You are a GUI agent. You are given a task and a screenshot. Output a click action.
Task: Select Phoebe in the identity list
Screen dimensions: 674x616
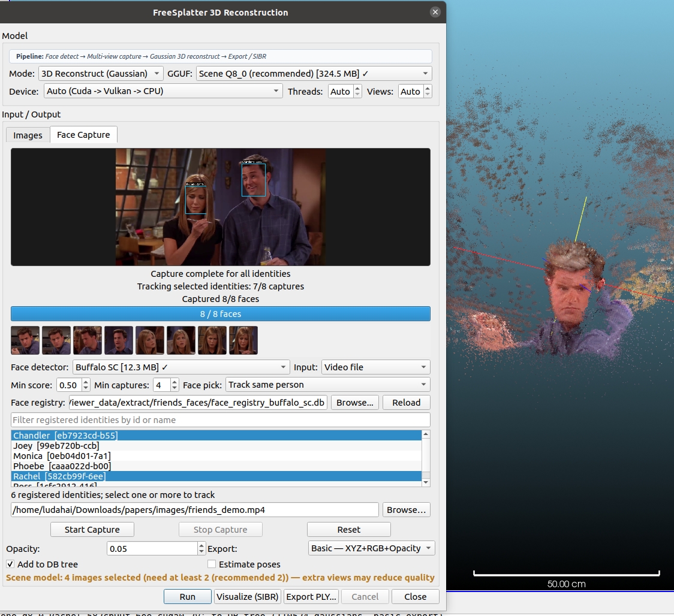point(216,466)
